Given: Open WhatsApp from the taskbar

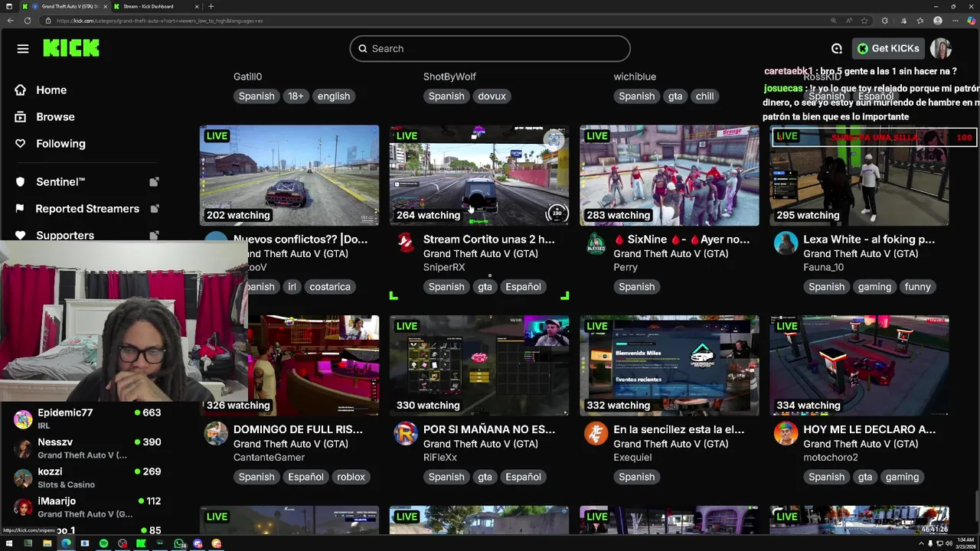Looking at the screenshot, I should pyautogui.click(x=179, y=543).
